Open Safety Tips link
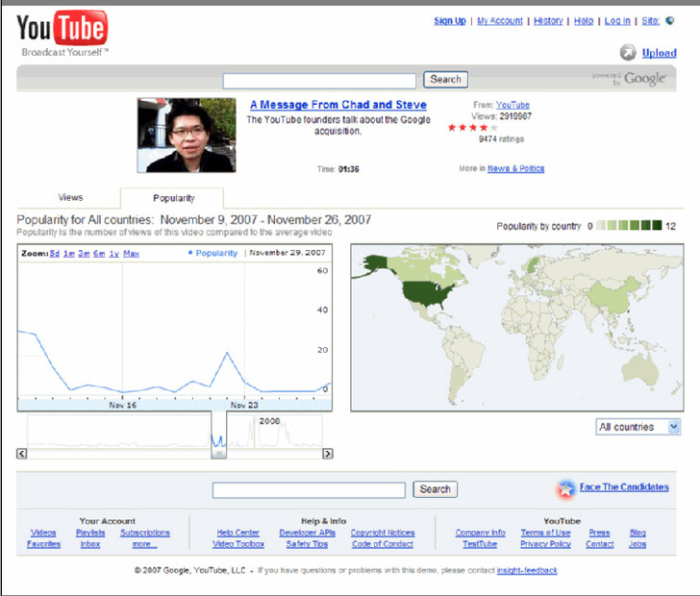 (307, 544)
